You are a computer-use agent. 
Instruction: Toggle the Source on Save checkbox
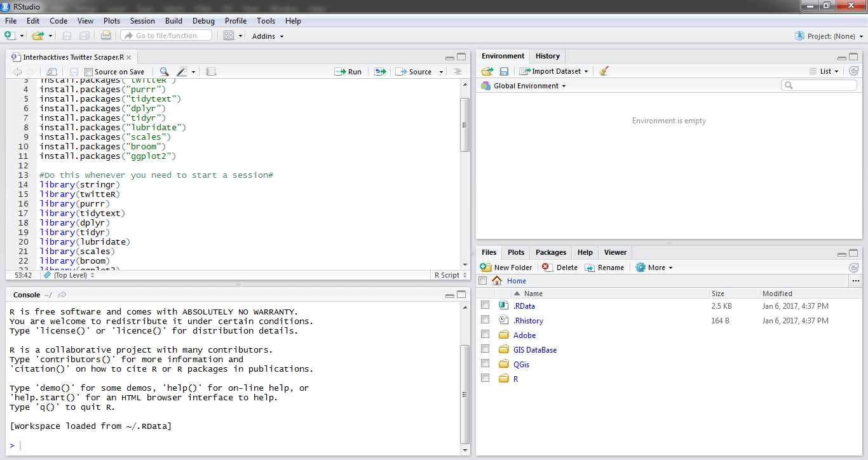[x=88, y=72]
